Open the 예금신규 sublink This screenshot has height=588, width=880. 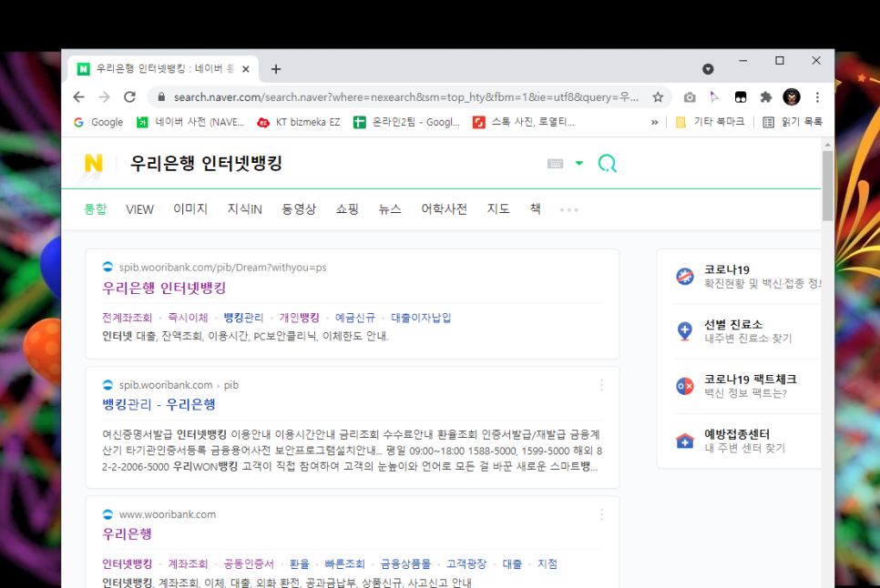(x=355, y=318)
